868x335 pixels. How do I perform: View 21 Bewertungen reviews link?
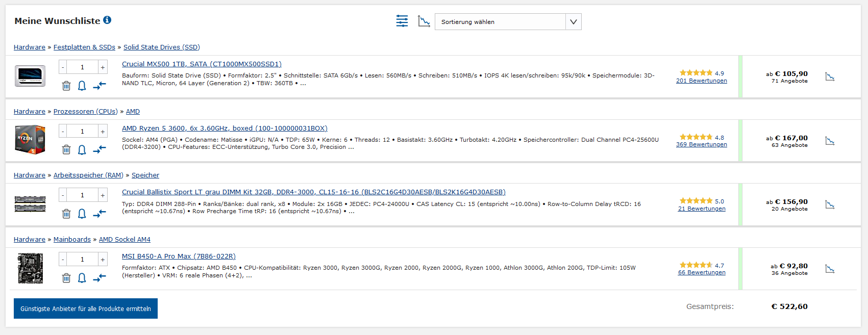point(702,209)
